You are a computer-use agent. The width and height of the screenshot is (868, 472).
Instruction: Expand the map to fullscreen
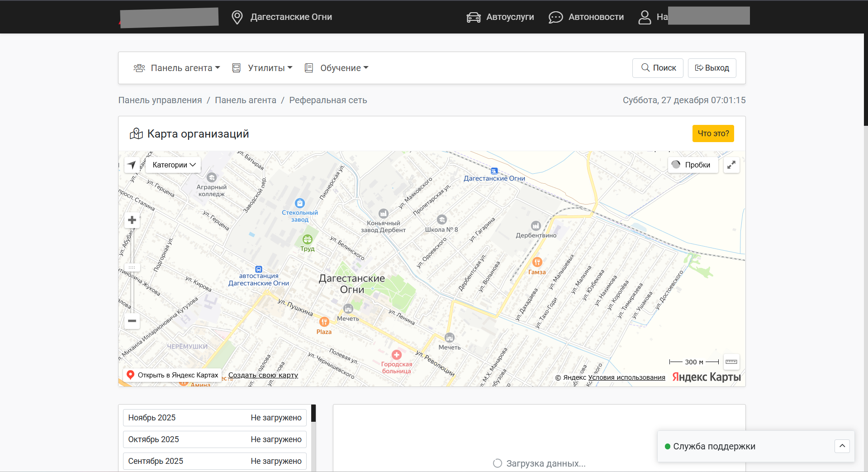(731, 165)
